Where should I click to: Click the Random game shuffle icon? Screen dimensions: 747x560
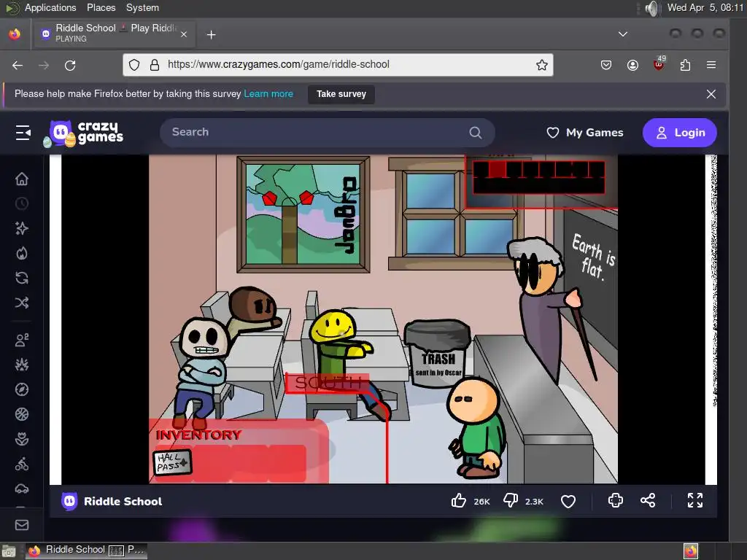point(22,303)
